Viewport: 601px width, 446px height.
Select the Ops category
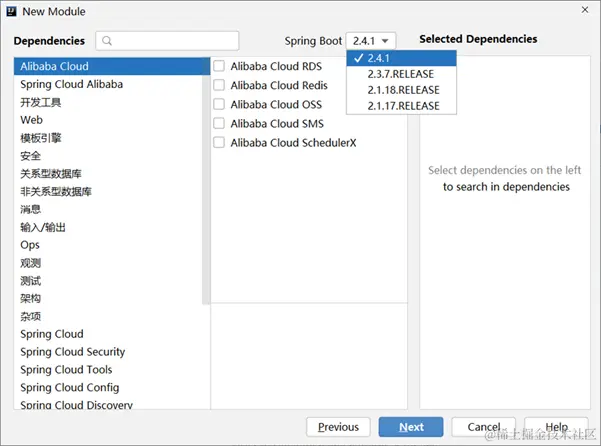tap(30, 245)
